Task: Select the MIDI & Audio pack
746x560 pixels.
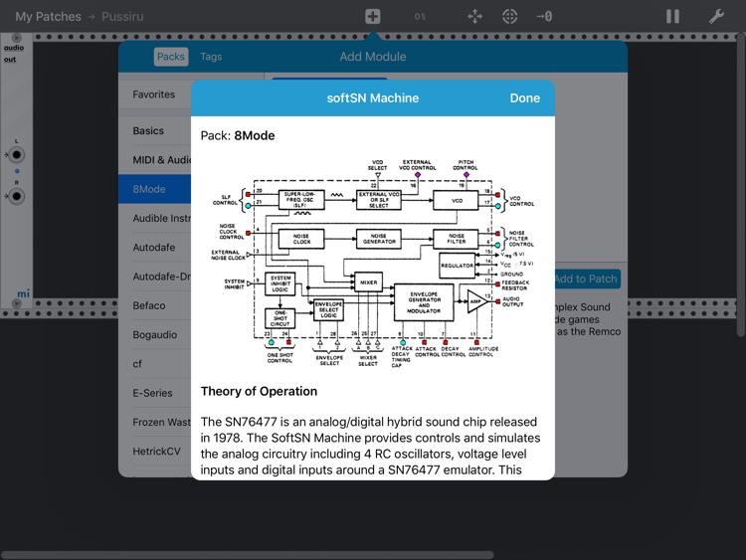Action: click(154, 160)
